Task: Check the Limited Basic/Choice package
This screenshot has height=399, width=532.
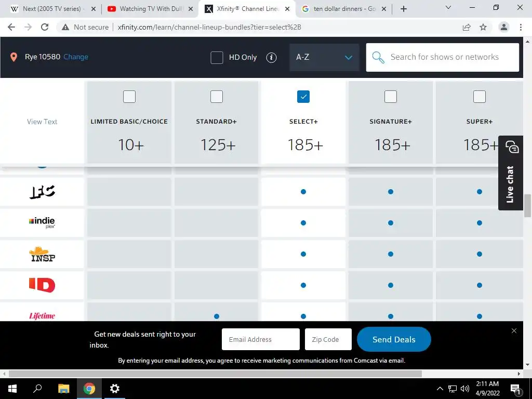Action: pyautogui.click(x=129, y=96)
